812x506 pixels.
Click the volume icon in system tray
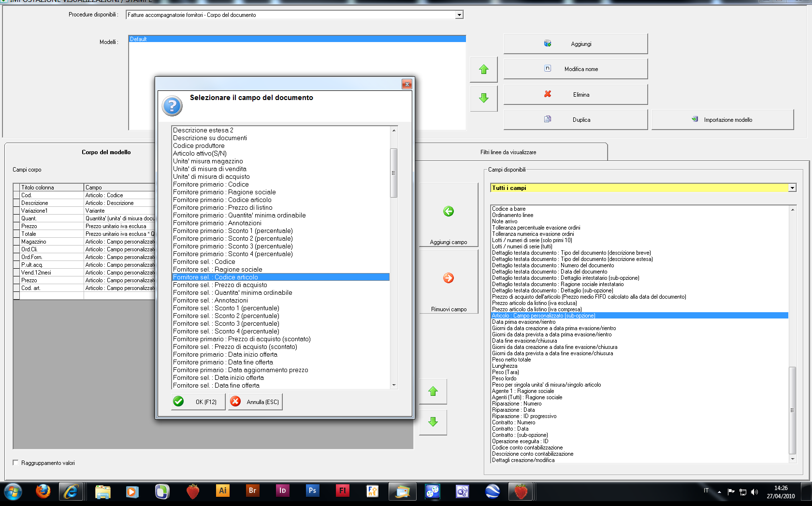click(x=754, y=492)
